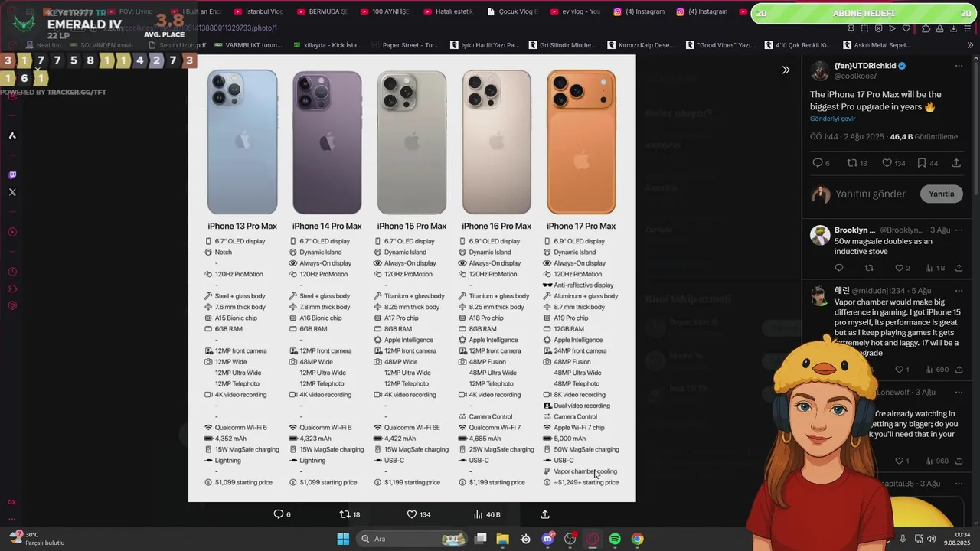The width and height of the screenshot is (980, 551).
Task: Open Spotify from taskbar
Action: click(x=615, y=539)
